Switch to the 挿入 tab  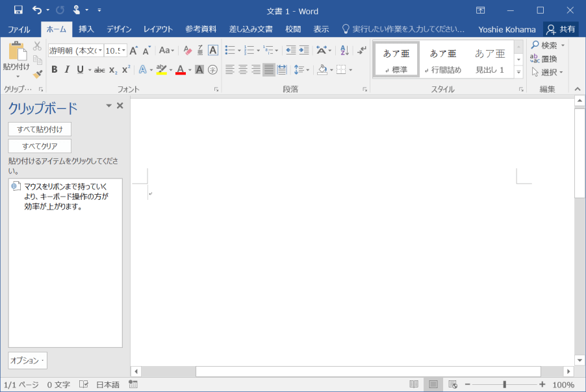click(86, 29)
